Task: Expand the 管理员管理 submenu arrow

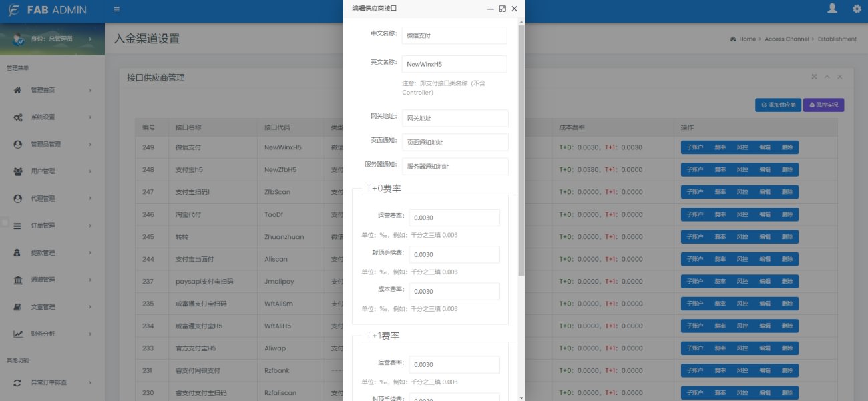Action: (90, 144)
